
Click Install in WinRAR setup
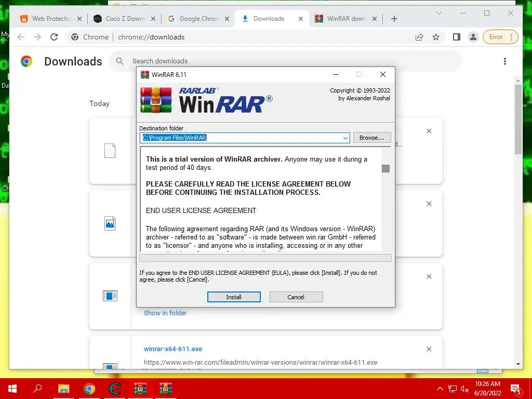pyautogui.click(x=234, y=297)
